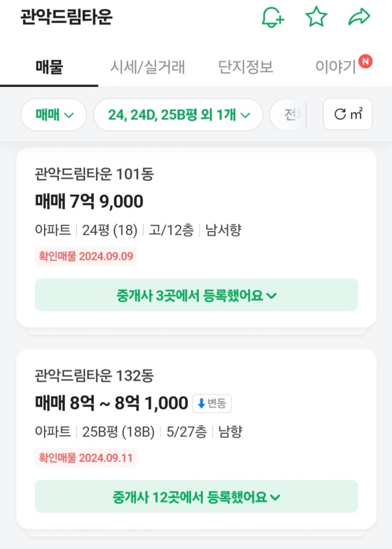The image size is (392, 549).
Task: Click the 확인매물 2024.09.09 label
Action: 86,256
